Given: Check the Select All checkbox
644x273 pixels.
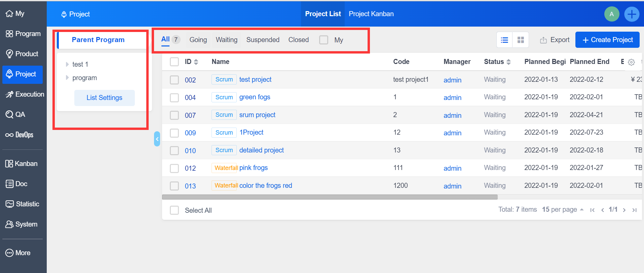Looking at the screenshot, I should [x=174, y=210].
